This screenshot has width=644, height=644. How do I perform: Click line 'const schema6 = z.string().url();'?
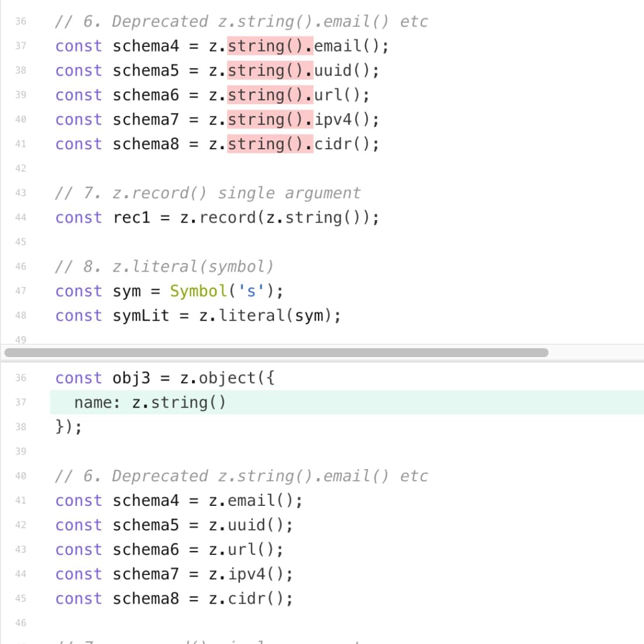213,95
